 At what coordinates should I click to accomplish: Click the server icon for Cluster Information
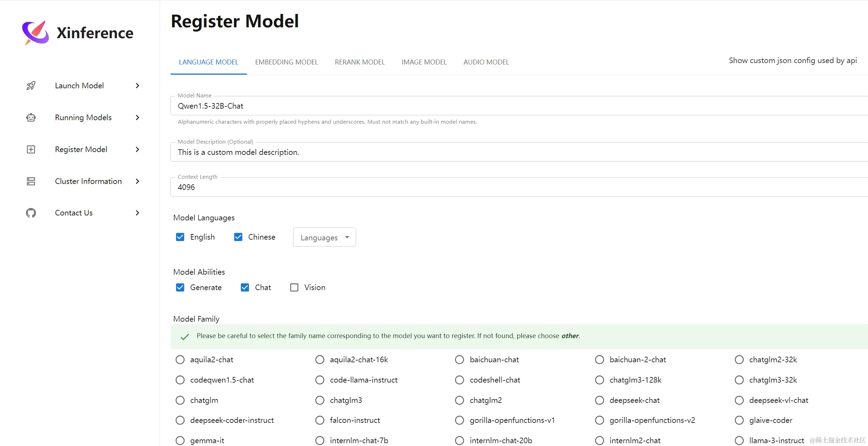click(31, 181)
